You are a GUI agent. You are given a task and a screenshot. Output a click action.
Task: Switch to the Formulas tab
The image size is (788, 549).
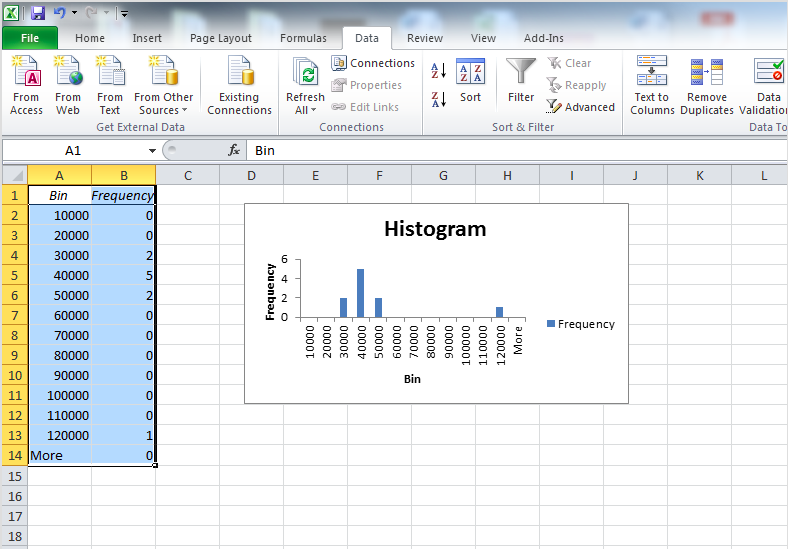(303, 38)
